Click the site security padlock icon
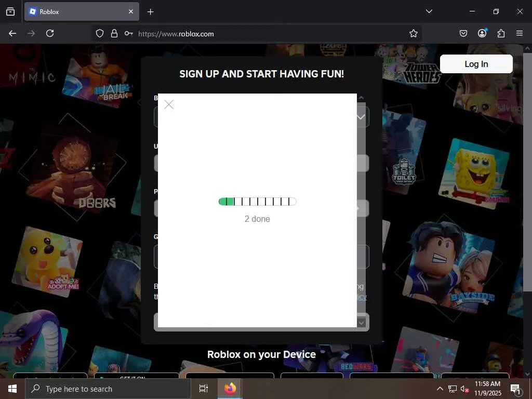This screenshot has height=399, width=532. 114,33
